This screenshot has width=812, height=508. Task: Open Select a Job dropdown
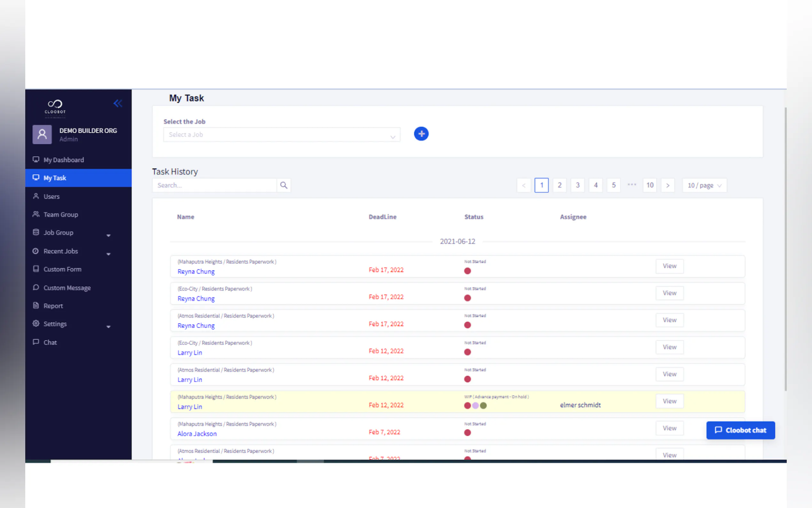click(281, 135)
